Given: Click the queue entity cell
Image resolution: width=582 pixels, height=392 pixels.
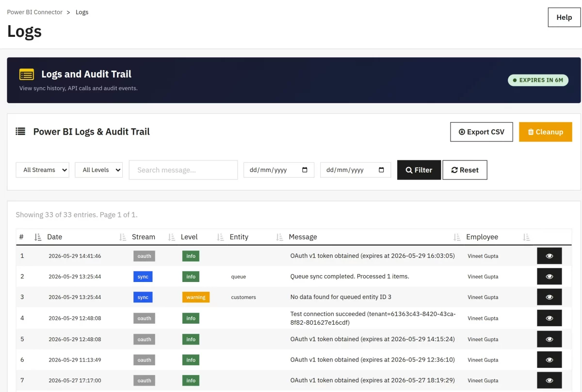Looking at the screenshot, I should pyautogui.click(x=239, y=277).
